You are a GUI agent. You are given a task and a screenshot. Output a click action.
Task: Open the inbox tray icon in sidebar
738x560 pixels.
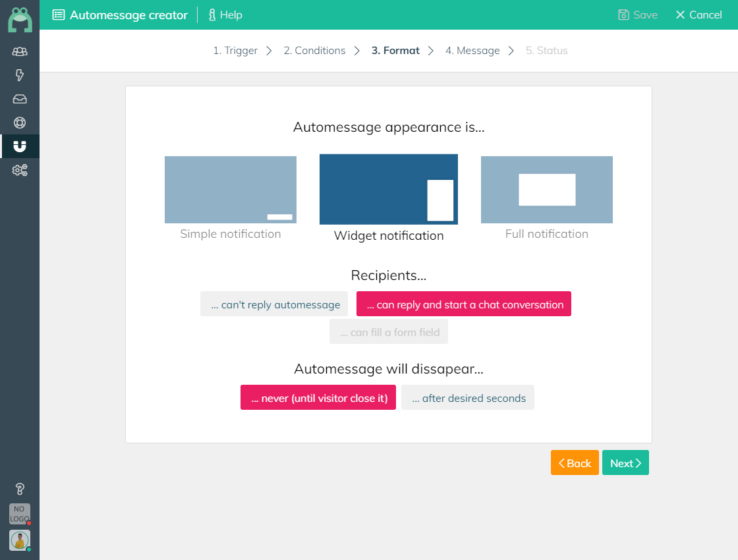[20, 99]
